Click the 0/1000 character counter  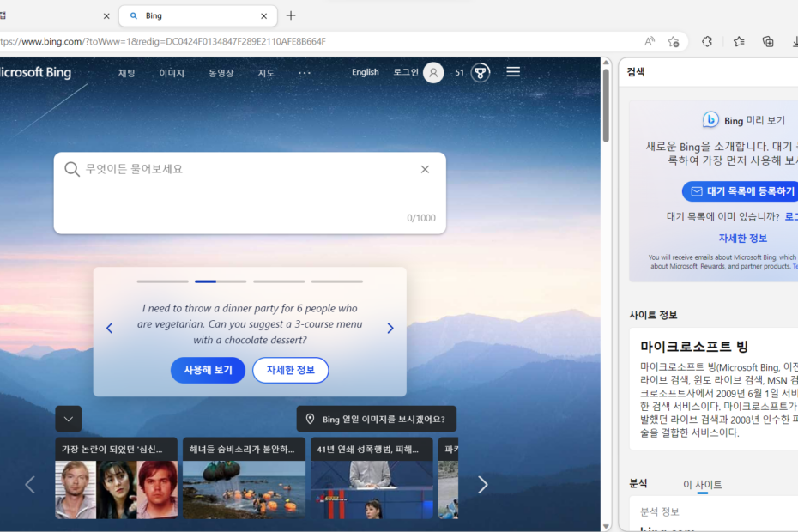pyautogui.click(x=421, y=218)
